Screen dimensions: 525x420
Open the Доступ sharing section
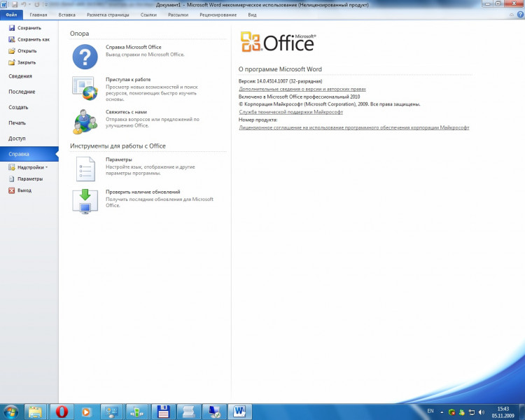pyautogui.click(x=17, y=139)
